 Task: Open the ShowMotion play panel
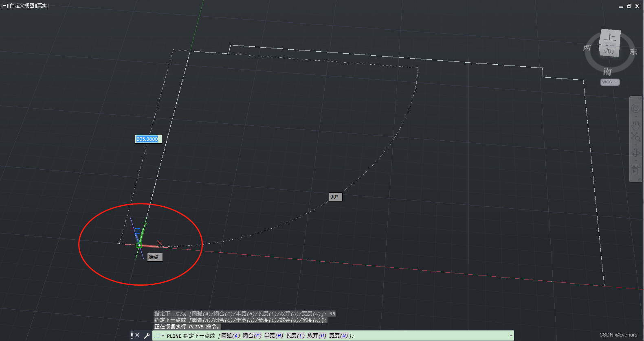[636, 169]
